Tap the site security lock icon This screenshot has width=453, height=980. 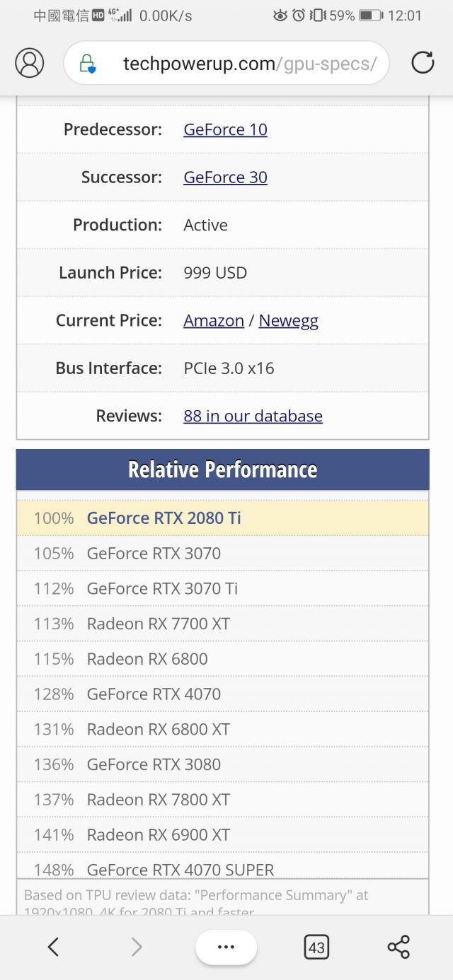(x=88, y=64)
